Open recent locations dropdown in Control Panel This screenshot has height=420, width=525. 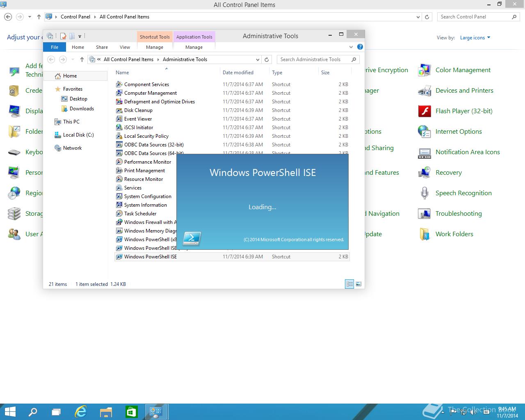[30, 17]
